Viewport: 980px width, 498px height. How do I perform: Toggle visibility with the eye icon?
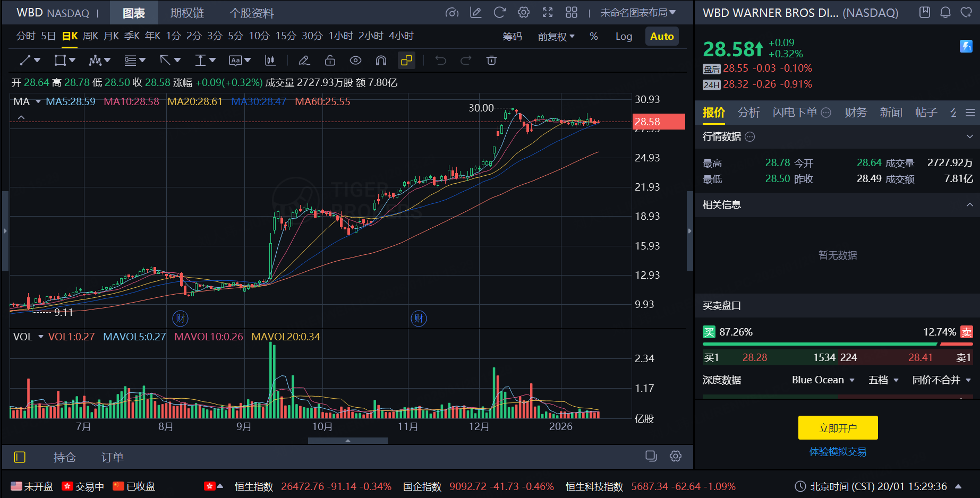coord(355,60)
